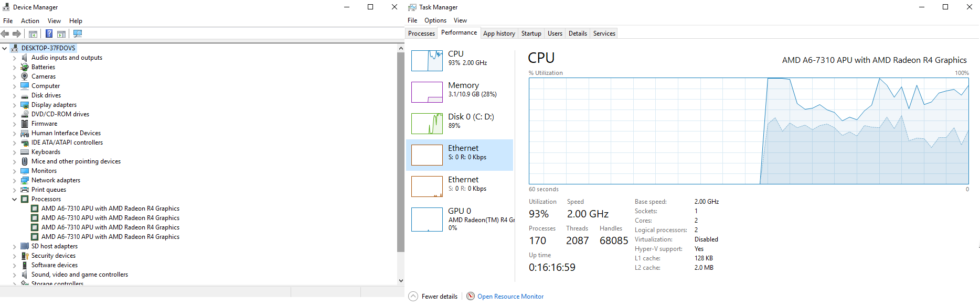Click the Fewer details button
980x307 pixels.
tap(433, 297)
